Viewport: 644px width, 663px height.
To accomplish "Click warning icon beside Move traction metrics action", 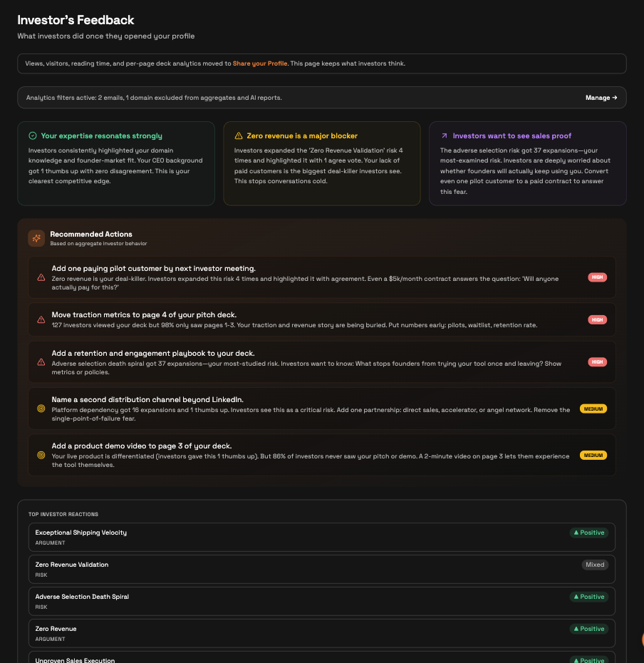I will [x=41, y=319].
